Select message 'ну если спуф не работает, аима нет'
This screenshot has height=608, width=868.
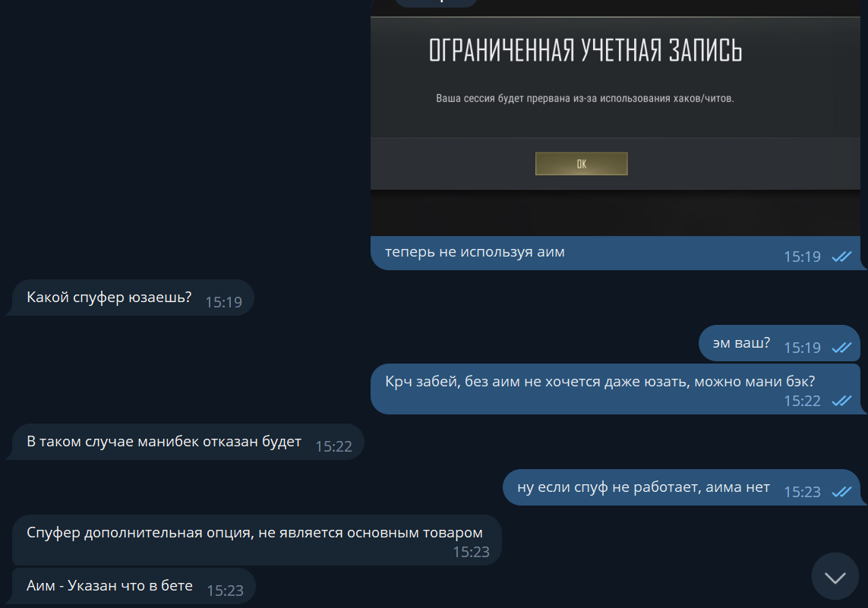click(x=681, y=487)
